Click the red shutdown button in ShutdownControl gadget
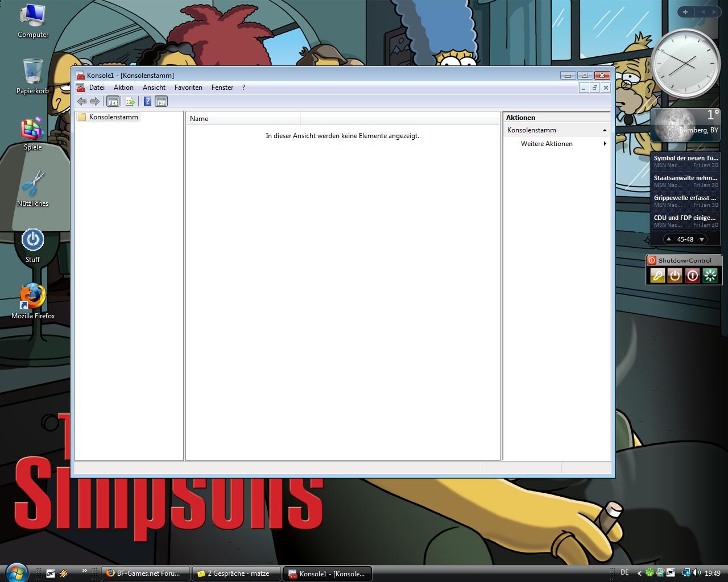Screen dimensions: 728x582 coord(692,276)
